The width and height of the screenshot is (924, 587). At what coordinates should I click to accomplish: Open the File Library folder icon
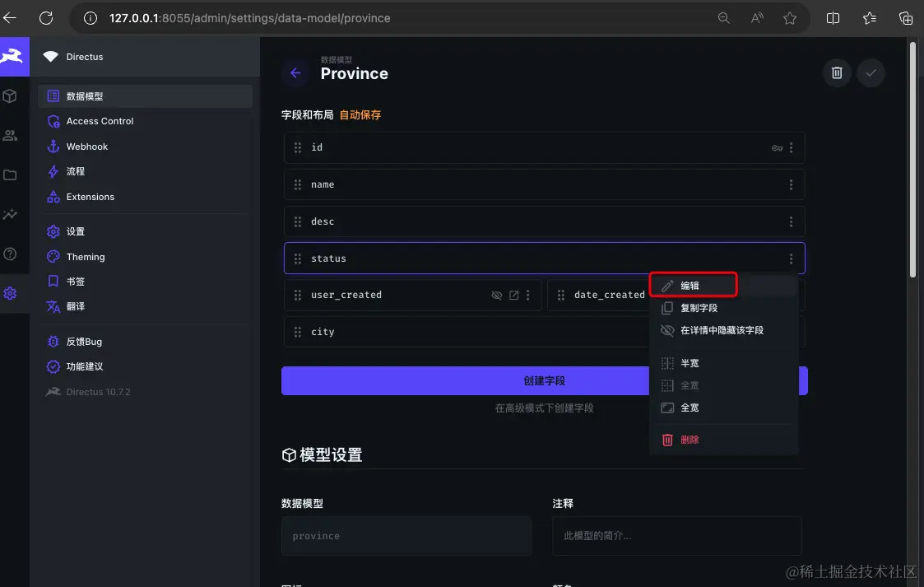click(10, 175)
